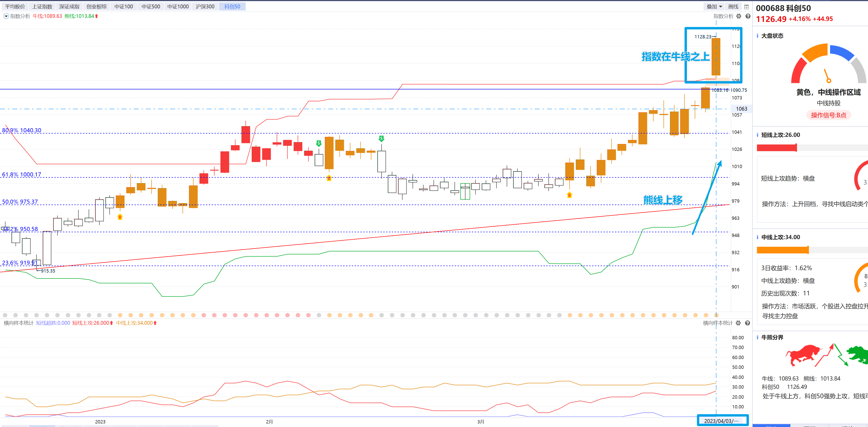
Task: Click the 短线上攻:26.00 section header
Action: click(780, 135)
